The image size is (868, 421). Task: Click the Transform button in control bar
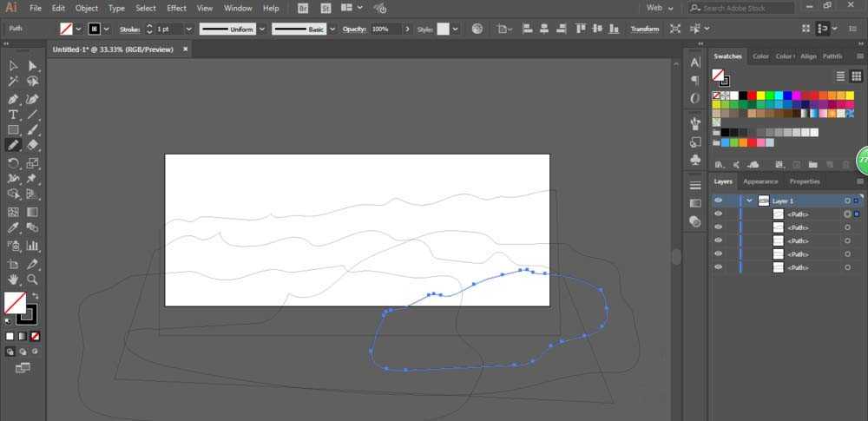point(644,29)
